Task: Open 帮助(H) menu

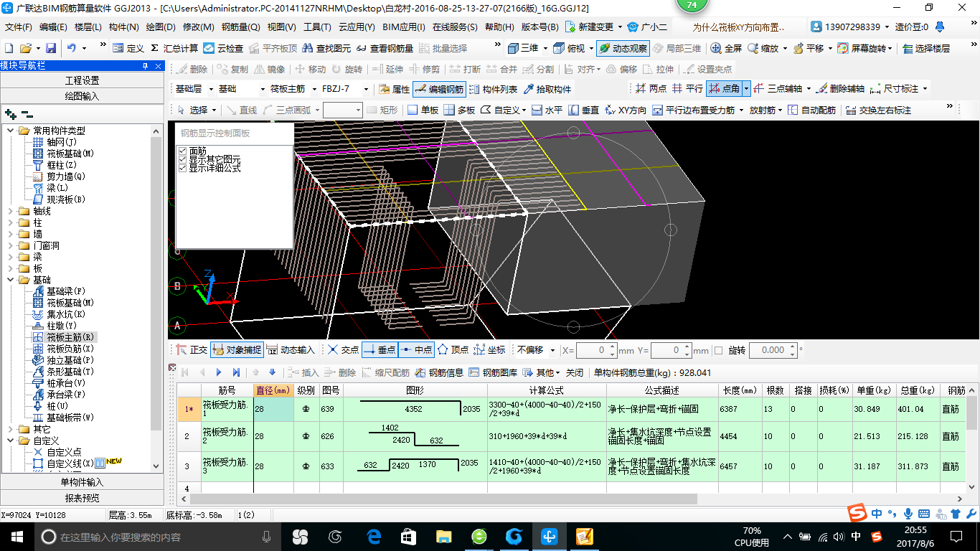Action: pyautogui.click(x=499, y=27)
